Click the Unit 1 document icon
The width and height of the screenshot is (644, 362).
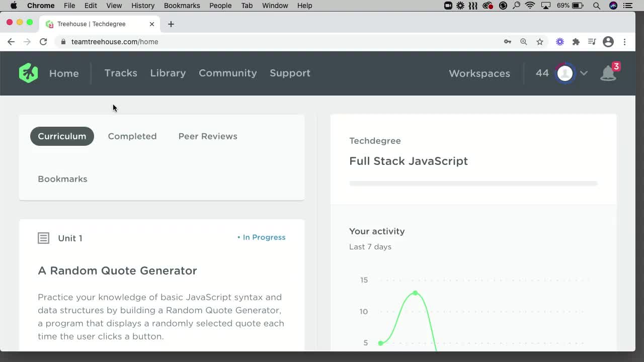[43, 238]
